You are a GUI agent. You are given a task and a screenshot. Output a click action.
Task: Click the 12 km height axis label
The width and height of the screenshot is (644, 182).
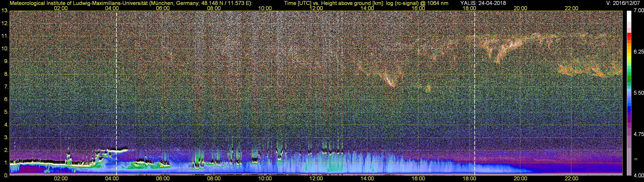point(5,23)
